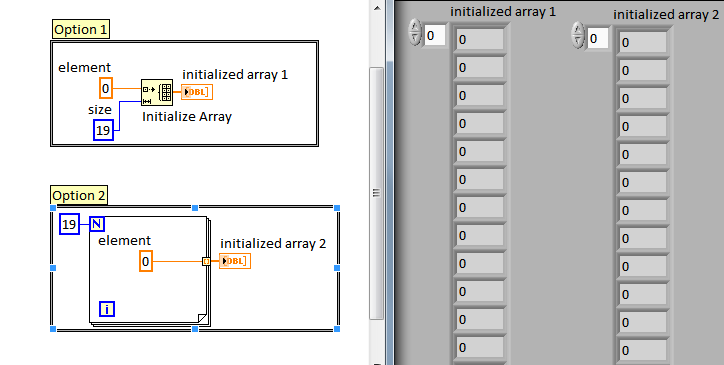Click the auto-indexing output tunnel on For Loop
The image size is (724, 365).
click(x=206, y=262)
